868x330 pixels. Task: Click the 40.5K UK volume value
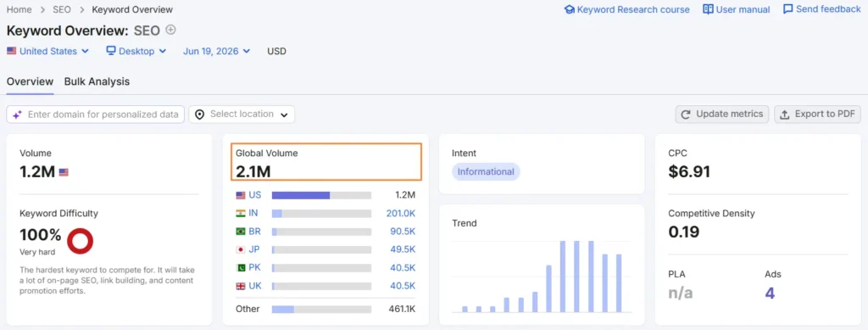tap(403, 286)
